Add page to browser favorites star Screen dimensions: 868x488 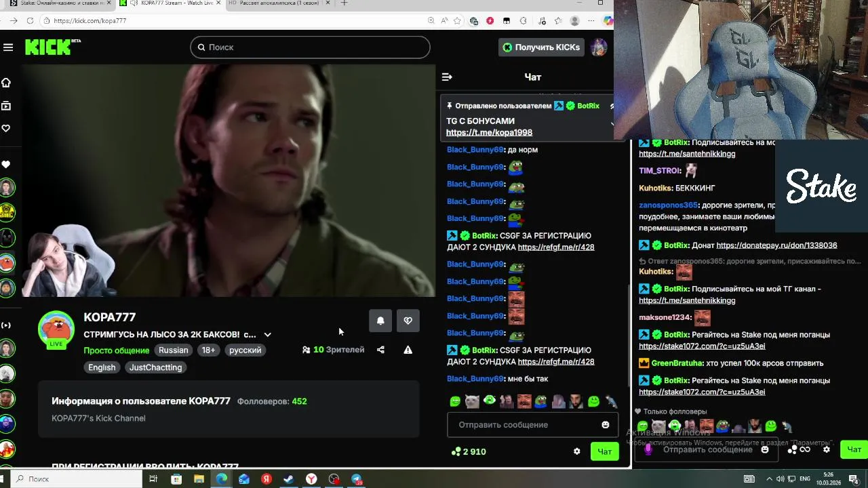[x=458, y=20]
